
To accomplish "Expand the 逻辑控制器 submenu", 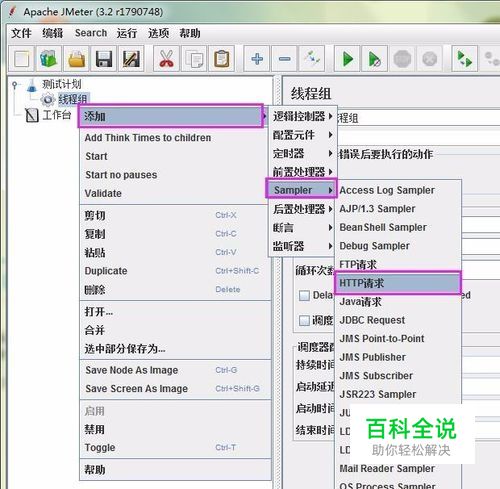I will [303, 116].
